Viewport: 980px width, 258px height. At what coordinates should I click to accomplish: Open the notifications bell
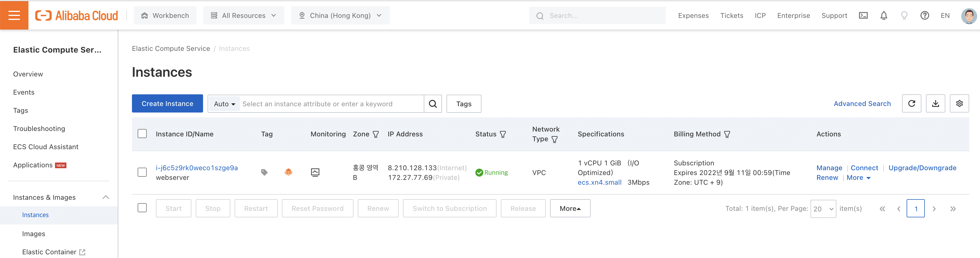click(884, 16)
